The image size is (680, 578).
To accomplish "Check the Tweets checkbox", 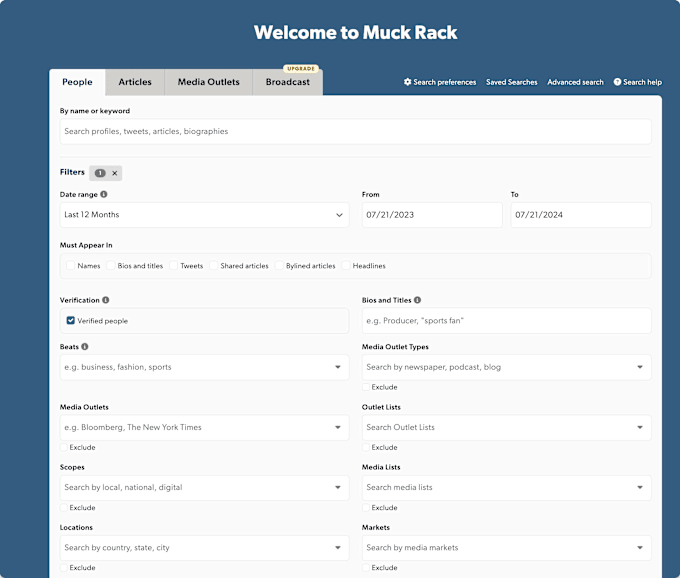I will click(173, 265).
